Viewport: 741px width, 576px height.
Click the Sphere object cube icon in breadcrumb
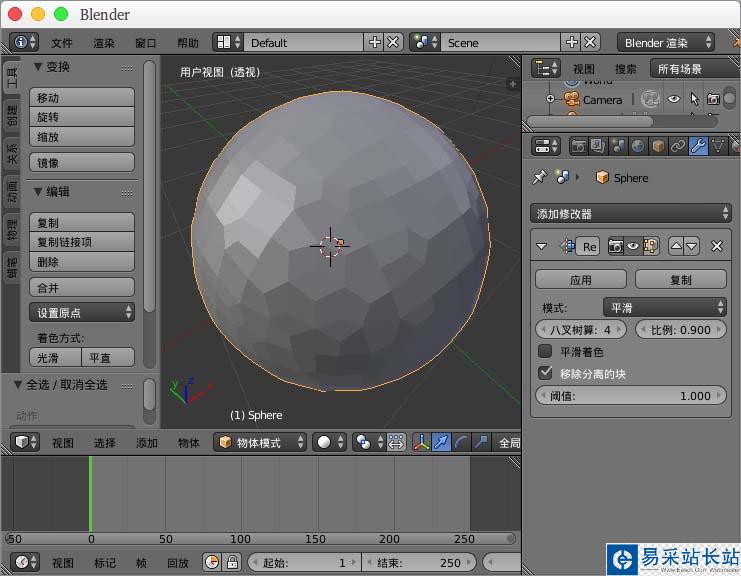(602, 178)
